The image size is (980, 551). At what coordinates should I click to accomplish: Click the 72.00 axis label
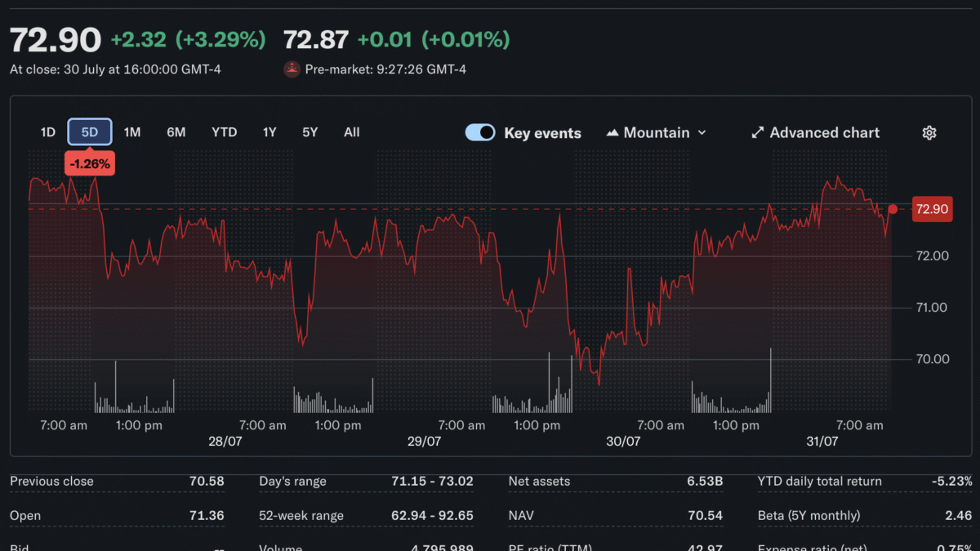(x=932, y=256)
